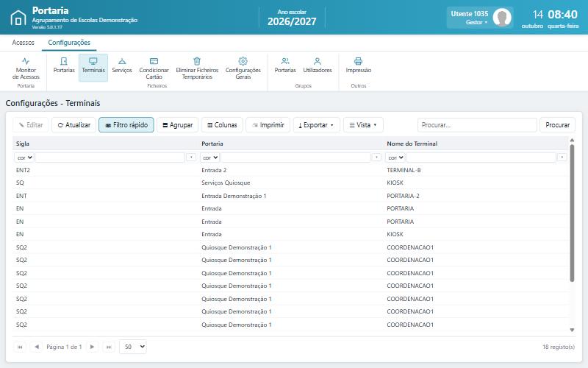Screen dimensions: 588x368
Task: Click the Nome do Terminal filter text box
Action: click(x=481, y=158)
